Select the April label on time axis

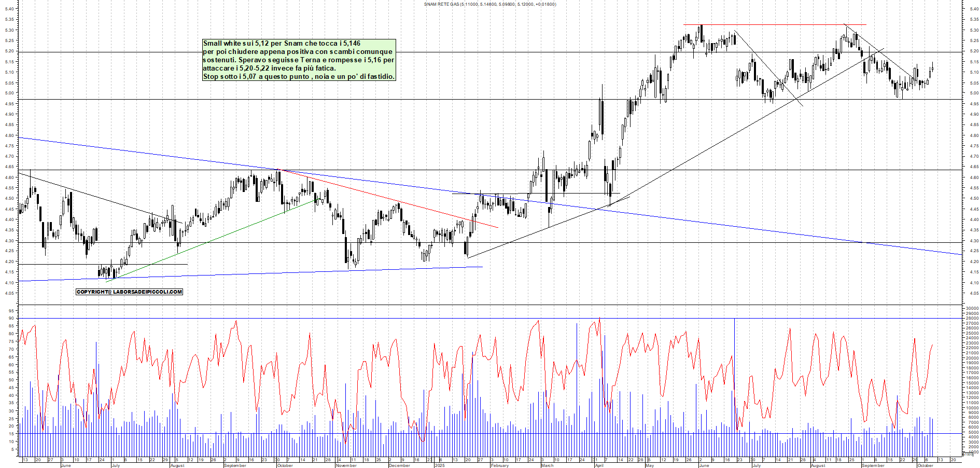pyautogui.click(x=599, y=465)
